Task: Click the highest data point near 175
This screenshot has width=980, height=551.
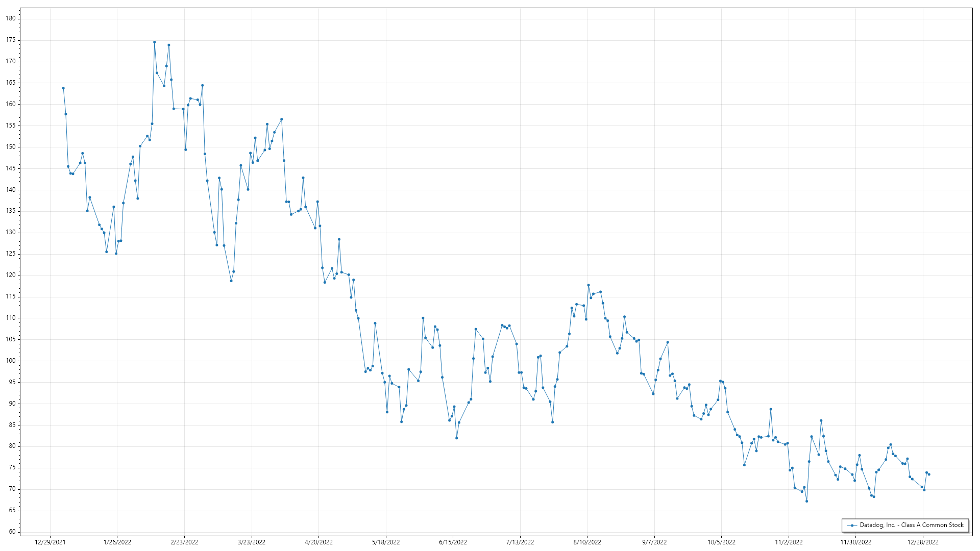Action: tap(154, 42)
